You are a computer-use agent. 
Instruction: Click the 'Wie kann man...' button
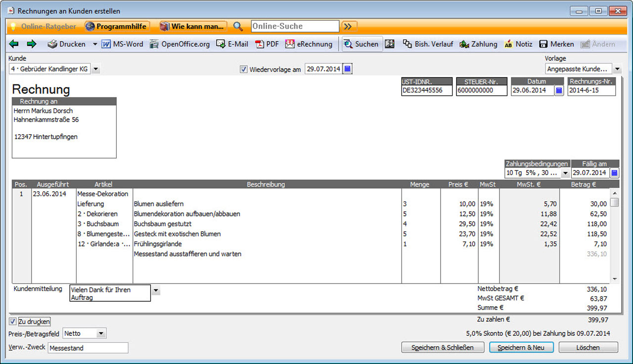click(193, 26)
